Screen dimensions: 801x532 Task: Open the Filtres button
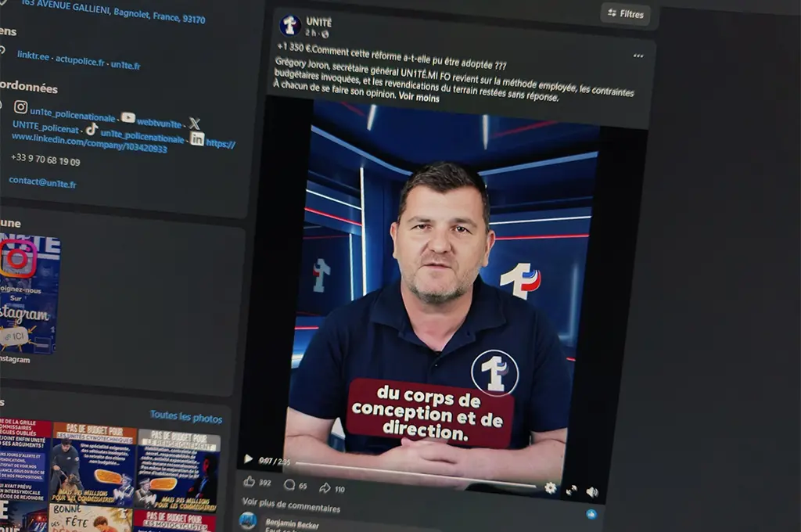(625, 14)
